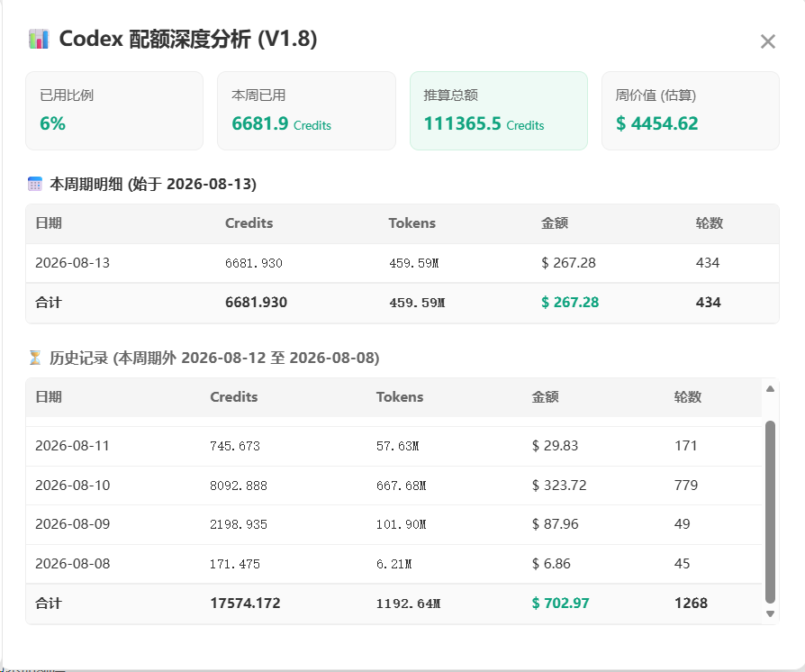The width and height of the screenshot is (805, 672).
Task: Click the date cell "2026-08-13"
Action: pyautogui.click(x=72, y=263)
